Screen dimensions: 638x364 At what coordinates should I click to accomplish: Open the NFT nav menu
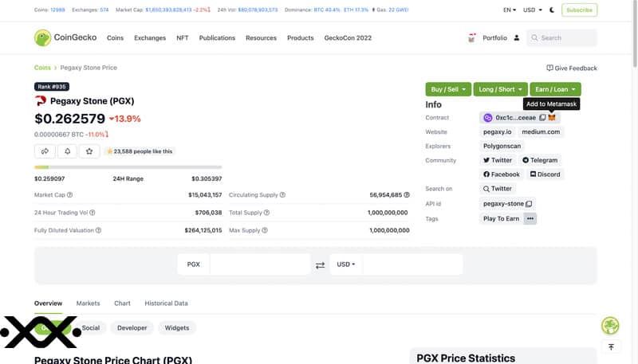183,37
